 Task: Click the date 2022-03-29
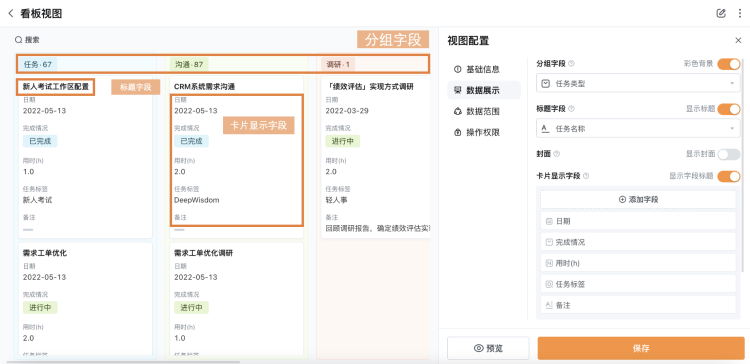347,111
